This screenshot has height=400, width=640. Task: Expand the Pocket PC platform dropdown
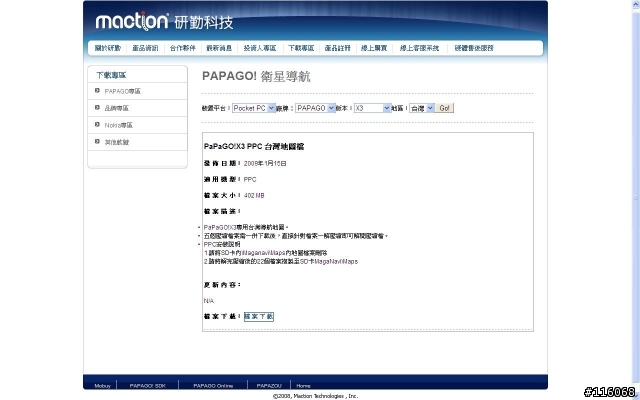click(x=254, y=108)
